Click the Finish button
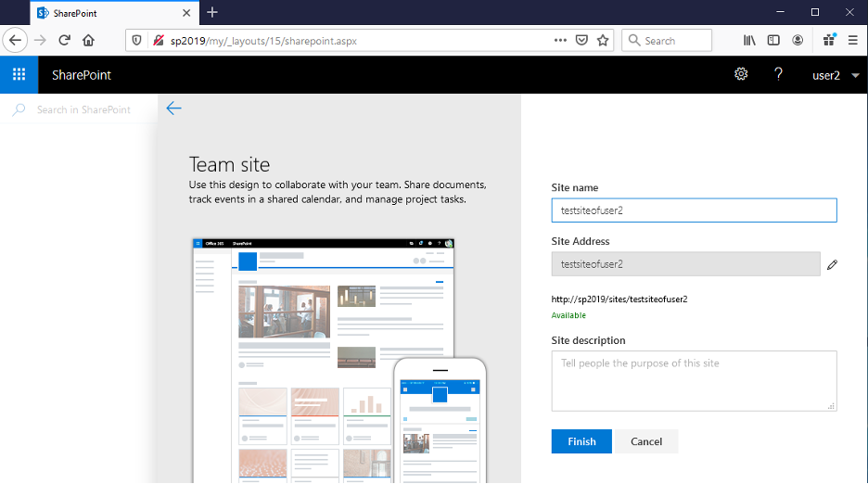868x484 pixels. pyautogui.click(x=581, y=441)
